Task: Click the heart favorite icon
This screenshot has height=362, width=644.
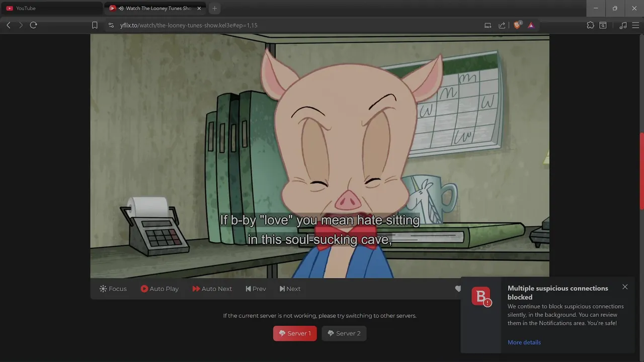Action: [x=458, y=289]
